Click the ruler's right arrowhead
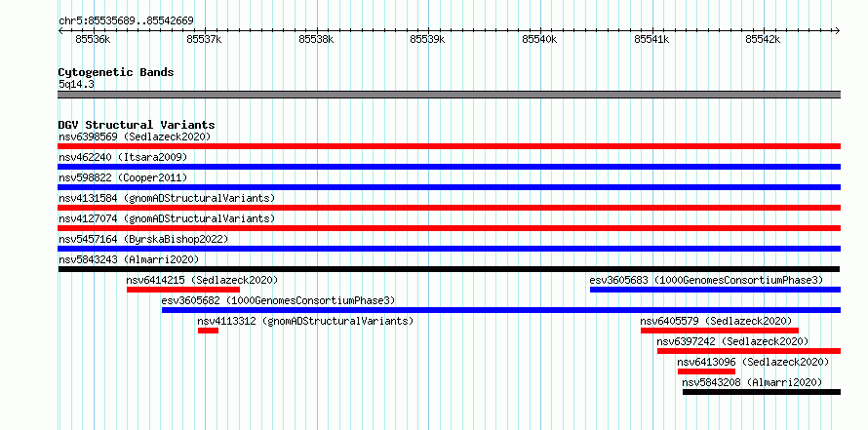868x430 pixels. [838, 31]
